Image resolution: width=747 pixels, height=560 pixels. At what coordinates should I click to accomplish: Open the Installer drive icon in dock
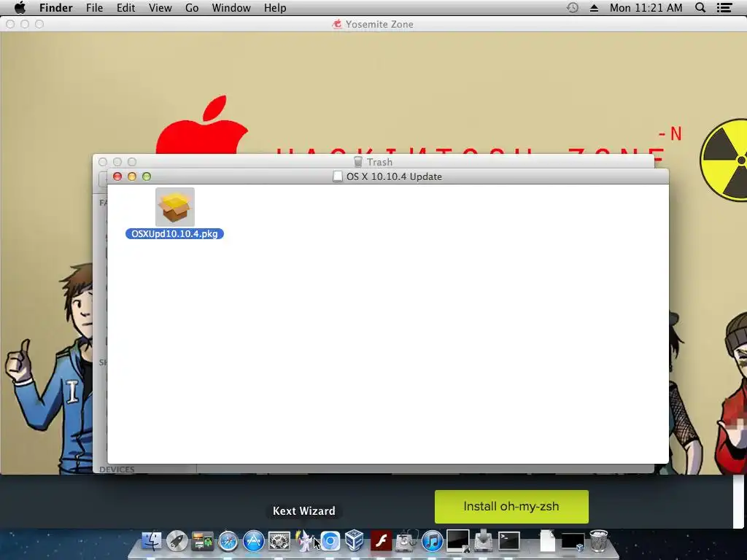click(x=484, y=542)
